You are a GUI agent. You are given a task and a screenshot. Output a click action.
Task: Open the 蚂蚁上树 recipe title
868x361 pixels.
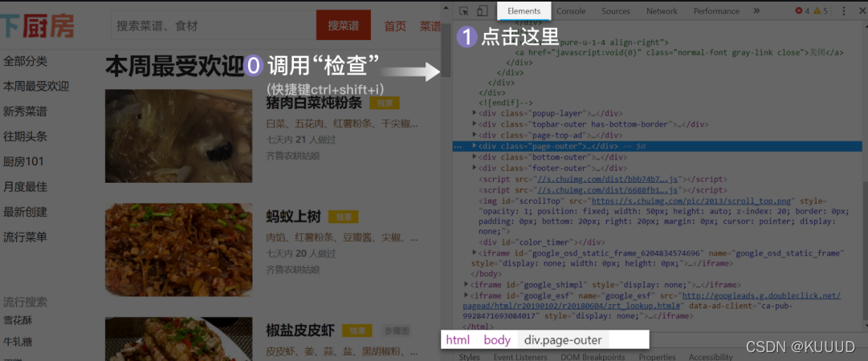point(293,217)
